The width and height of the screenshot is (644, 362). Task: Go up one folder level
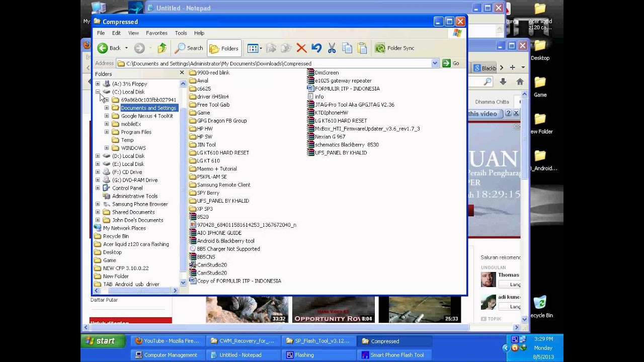[x=162, y=48]
